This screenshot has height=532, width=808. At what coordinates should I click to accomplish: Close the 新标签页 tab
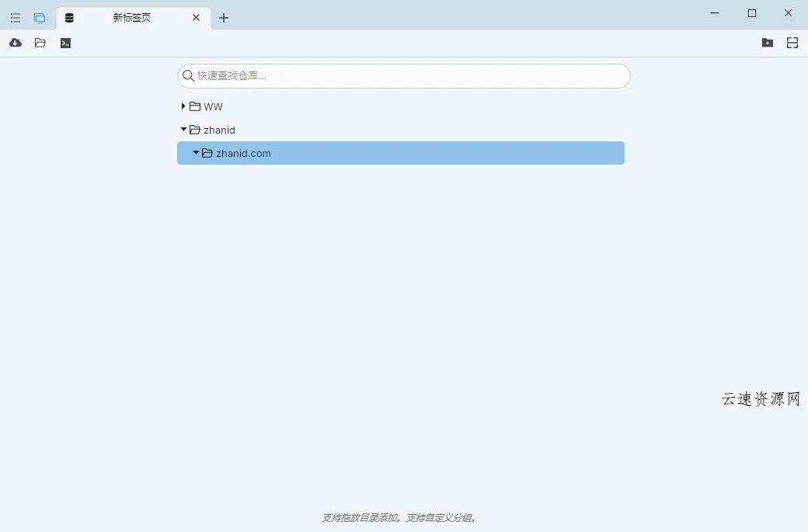196,17
